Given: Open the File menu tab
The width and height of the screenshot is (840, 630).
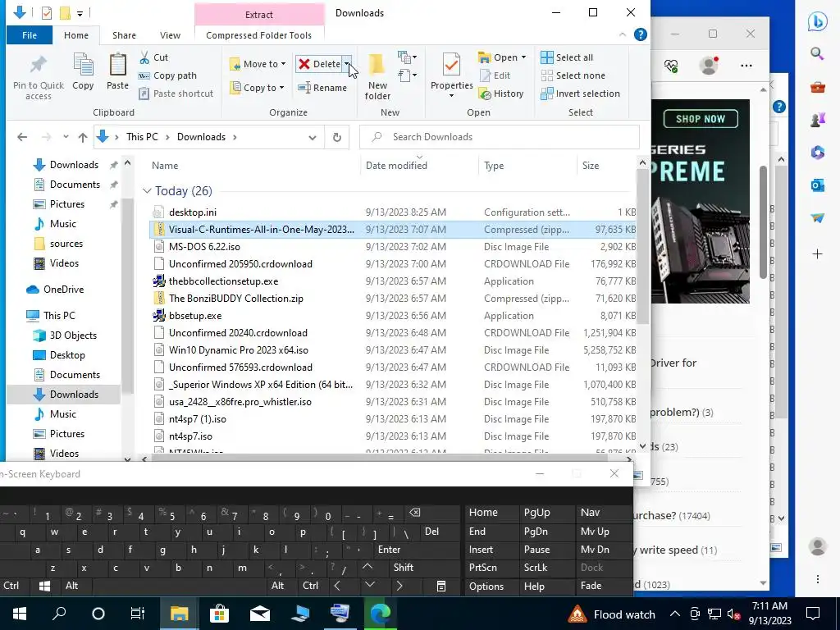Looking at the screenshot, I should pyautogui.click(x=30, y=34).
